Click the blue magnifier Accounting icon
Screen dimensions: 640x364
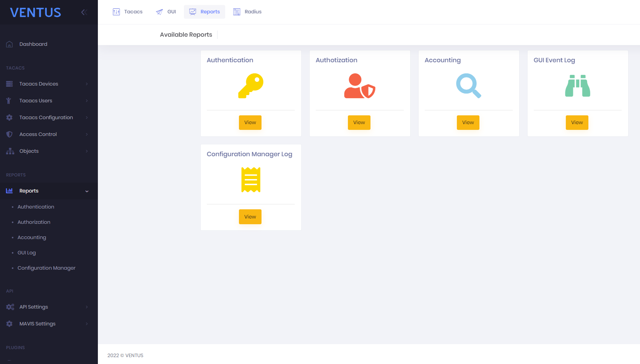click(469, 86)
